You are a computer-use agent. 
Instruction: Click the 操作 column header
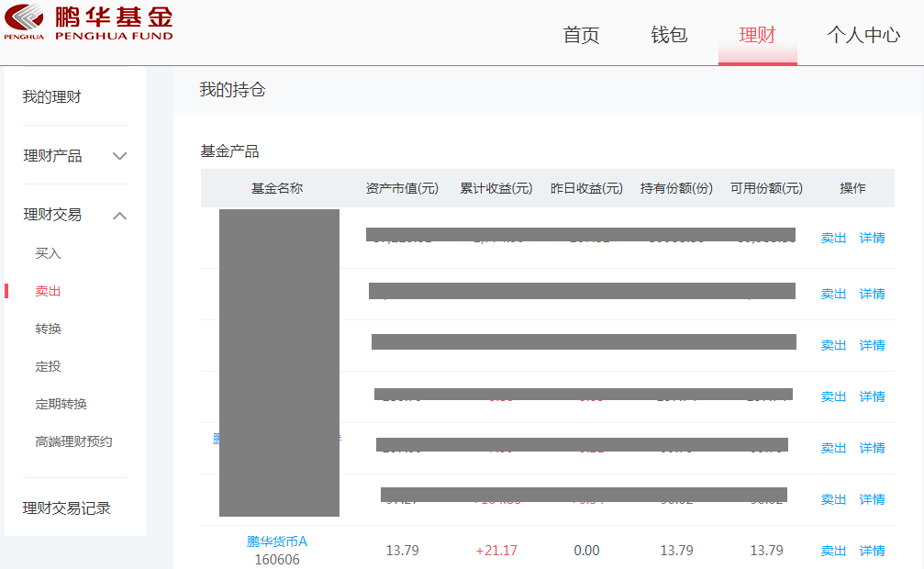click(x=852, y=189)
